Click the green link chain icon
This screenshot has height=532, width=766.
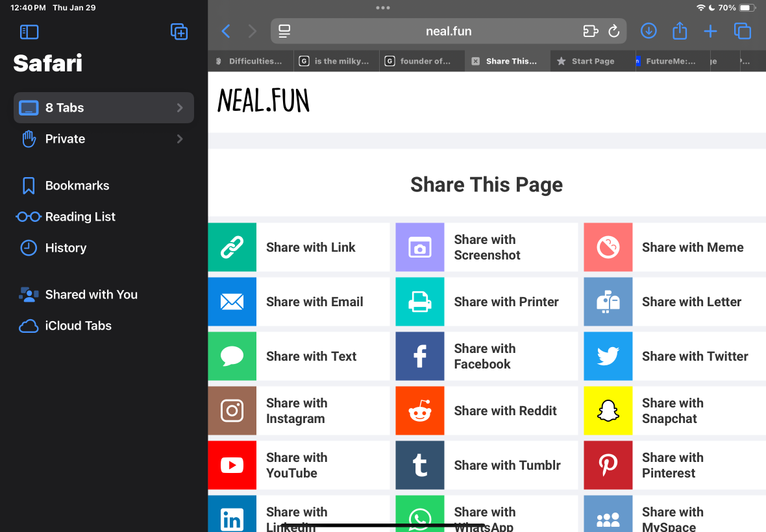click(232, 247)
